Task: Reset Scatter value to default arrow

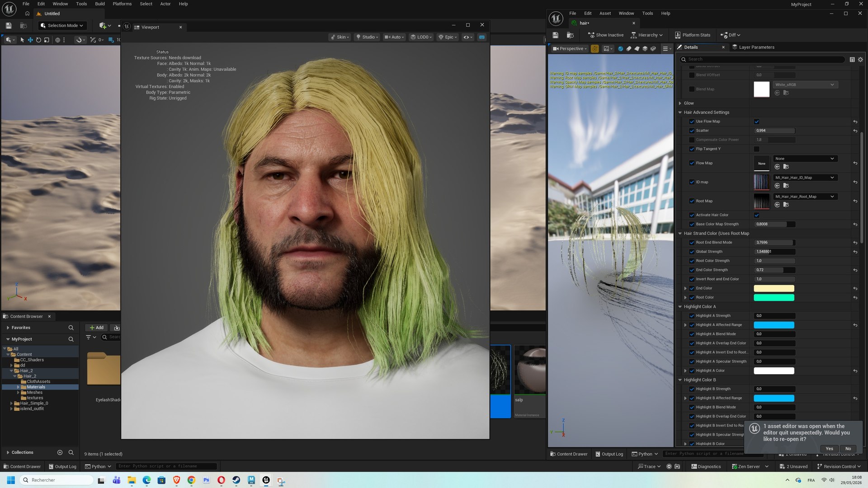Action: tap(855, 131)
